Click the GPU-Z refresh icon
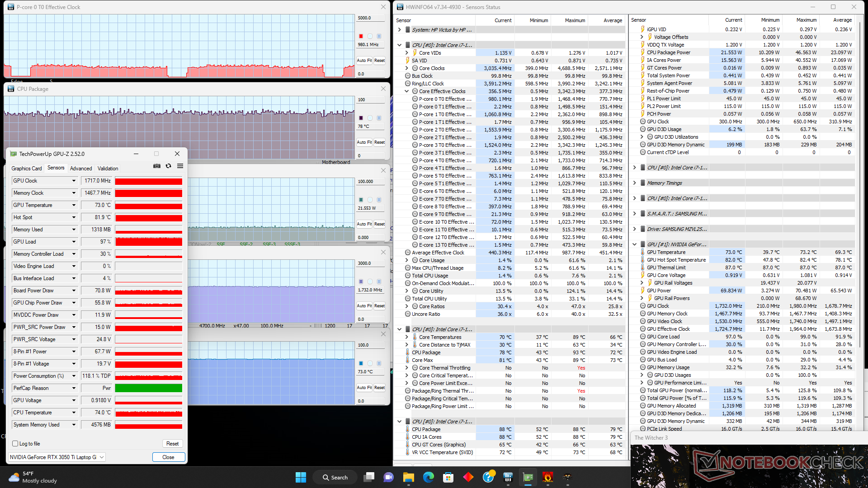The height and width of the screenshot is (488, 868). 169,166
